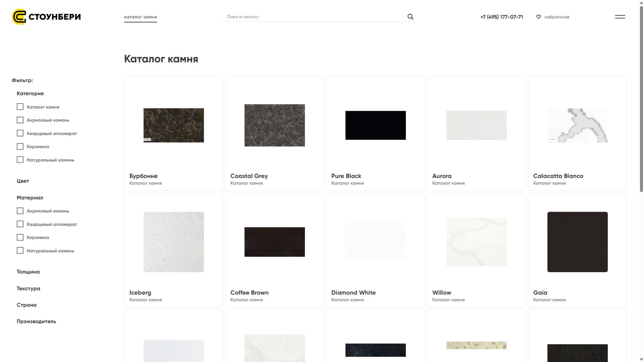Check Натуральный камень under Категория

pyautogui.click(x=20, y=159)
